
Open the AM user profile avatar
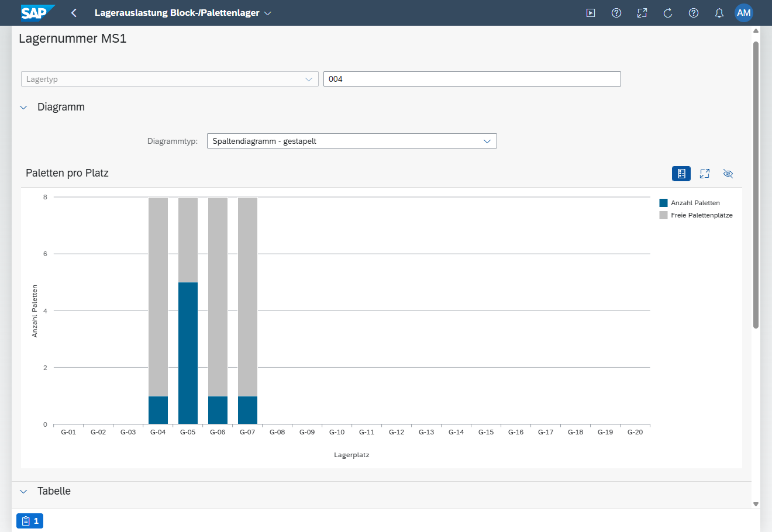[x=744, y=13]
